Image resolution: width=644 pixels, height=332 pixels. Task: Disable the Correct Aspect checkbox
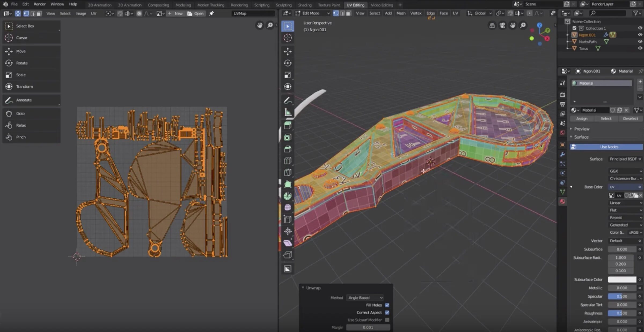point(387,312)
